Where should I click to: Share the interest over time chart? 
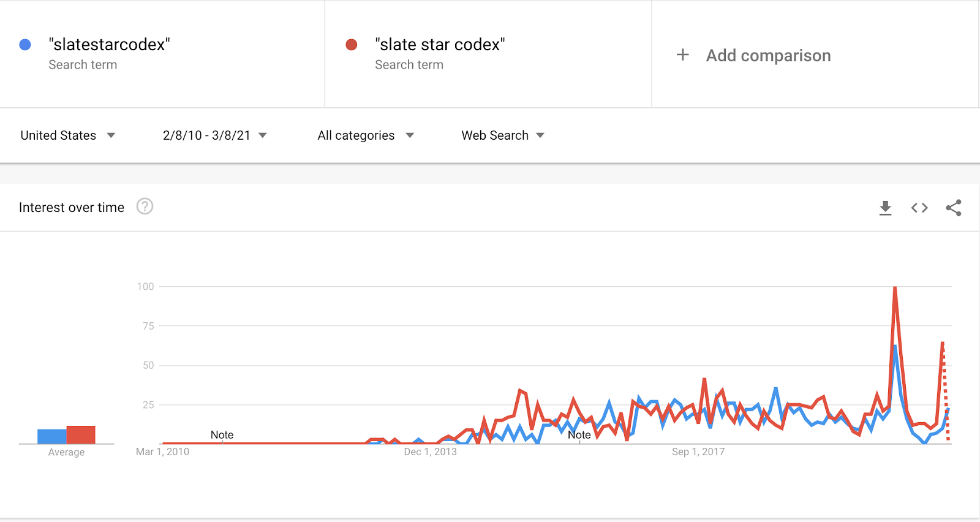click(x=954, y=208)
